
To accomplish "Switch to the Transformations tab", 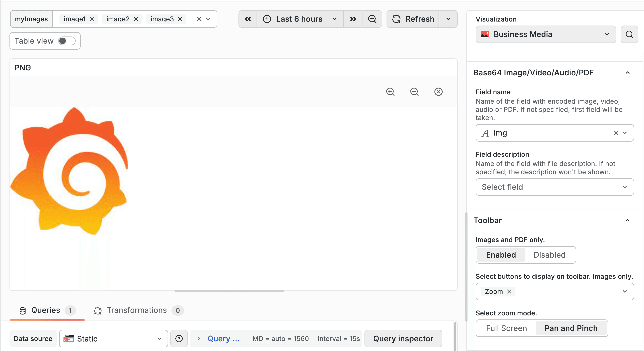I will tap(137, 310).
